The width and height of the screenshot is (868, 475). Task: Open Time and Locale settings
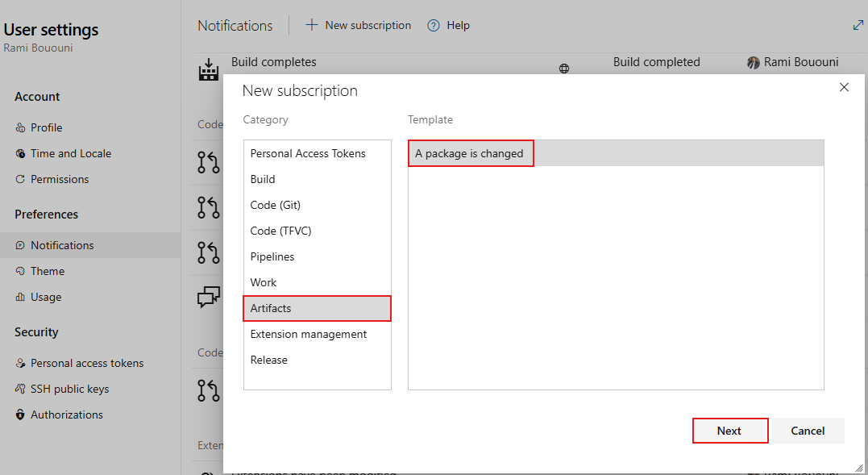pos(20,152)
